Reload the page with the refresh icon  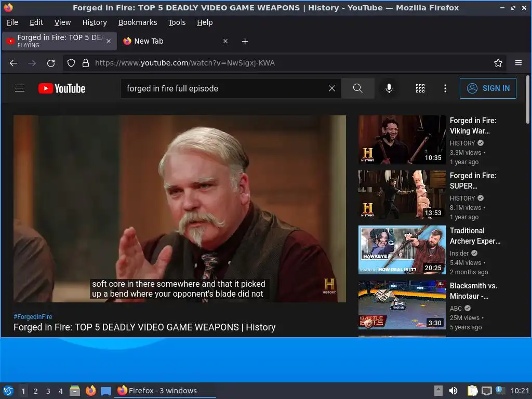(51, 63)
